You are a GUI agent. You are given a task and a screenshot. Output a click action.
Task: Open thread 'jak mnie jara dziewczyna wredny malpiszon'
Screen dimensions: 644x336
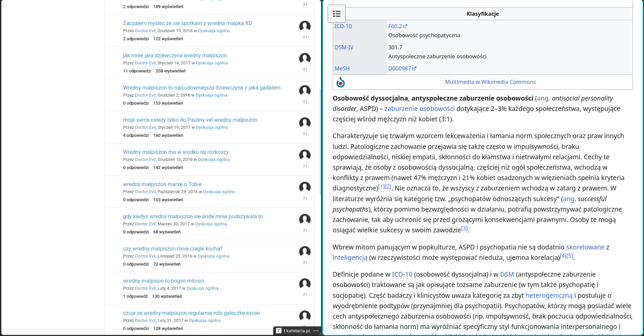175,55
